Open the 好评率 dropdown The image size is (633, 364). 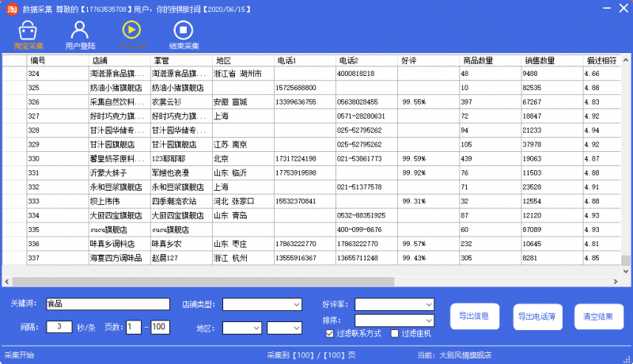(x=395, y=305)
